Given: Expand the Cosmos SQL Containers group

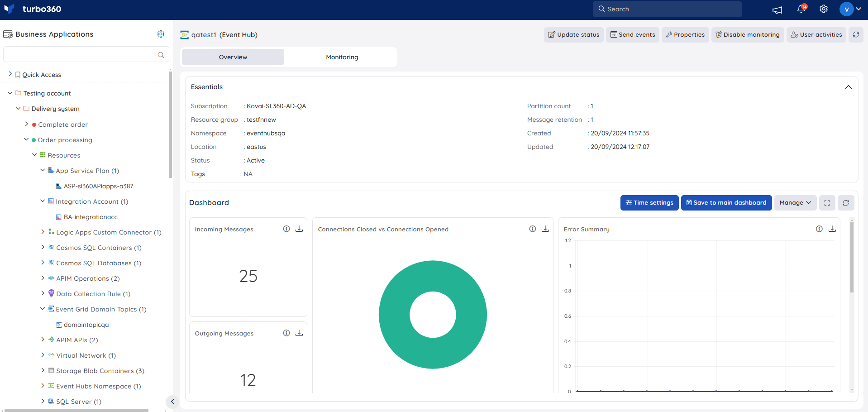Looking at the screenshot, I should click(43, 247).
